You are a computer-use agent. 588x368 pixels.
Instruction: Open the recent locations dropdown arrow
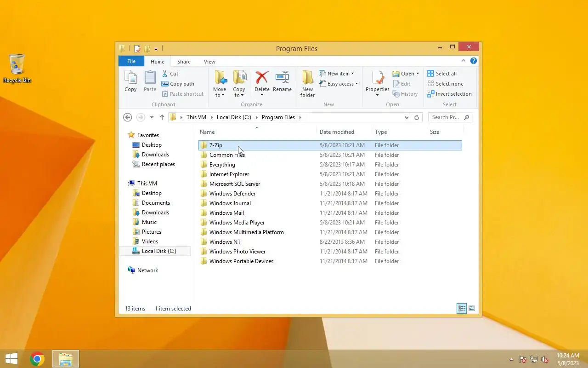152,117
